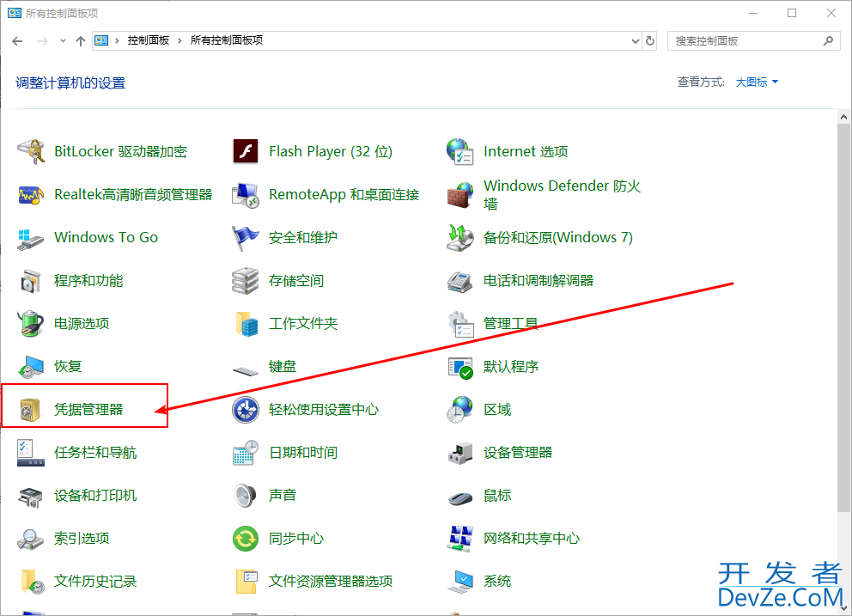Open 默认程序 icon
This screenshot has width=852, height=616.
[460, 367]
